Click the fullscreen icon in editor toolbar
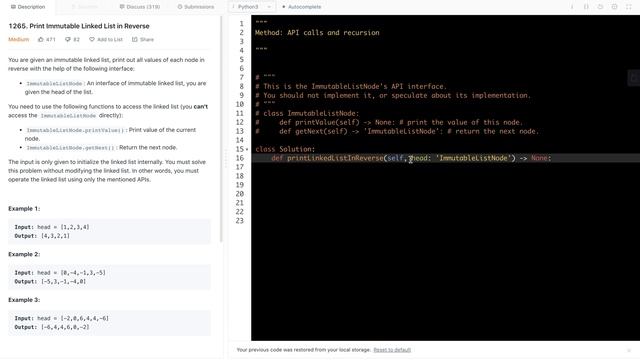 click(x=629, y=7)
